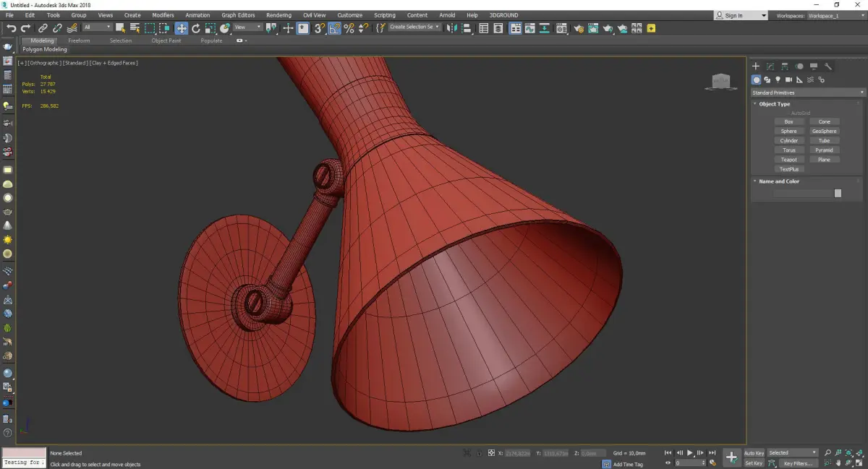Screen dimensions: 868x469
Task: Open the Standard Primitives category dropdown
Action: (x=808, y=92)
